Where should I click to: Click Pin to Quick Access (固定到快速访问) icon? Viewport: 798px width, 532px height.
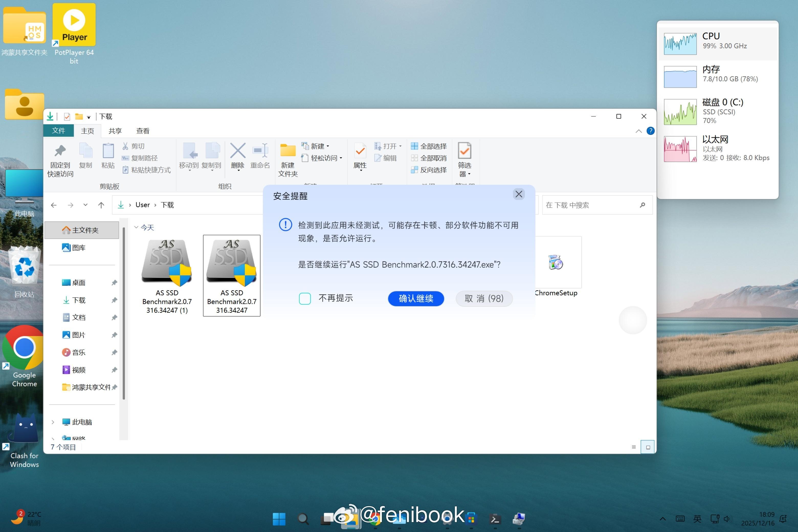click(60, 151)
